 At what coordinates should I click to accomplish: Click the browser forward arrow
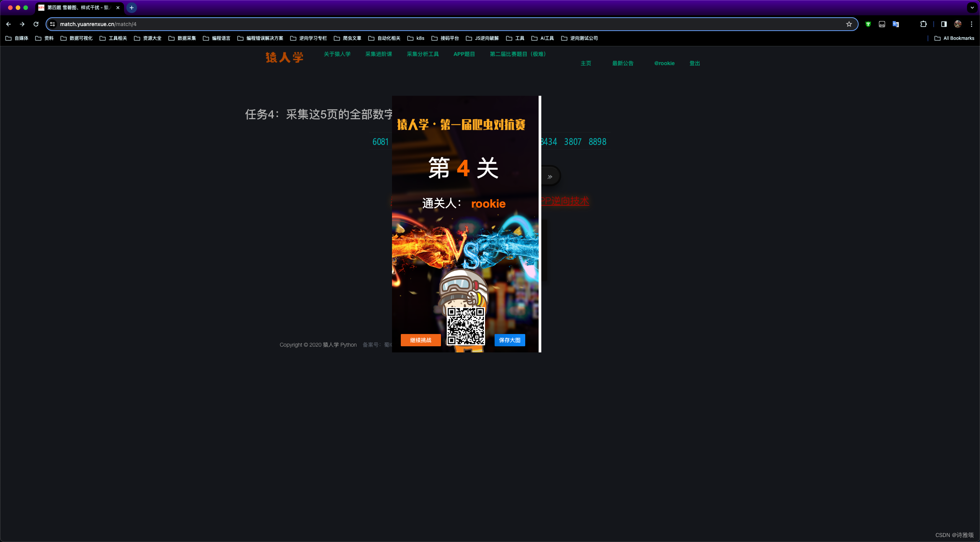tap(22, 24)
